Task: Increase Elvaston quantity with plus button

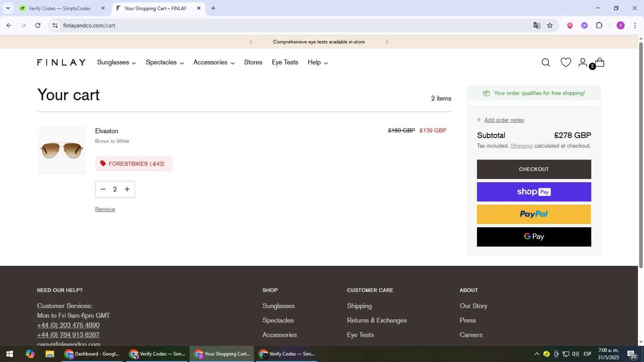Action: point(127,189)
